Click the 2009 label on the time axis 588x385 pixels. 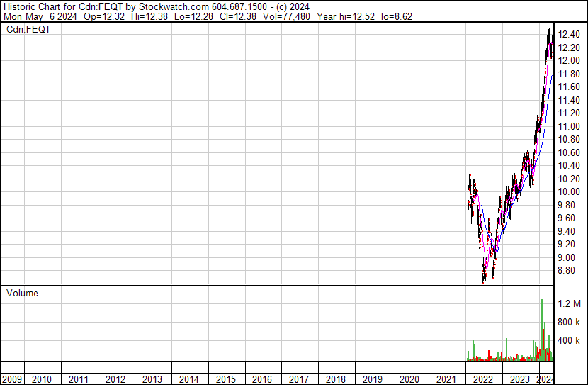(11, 379)
